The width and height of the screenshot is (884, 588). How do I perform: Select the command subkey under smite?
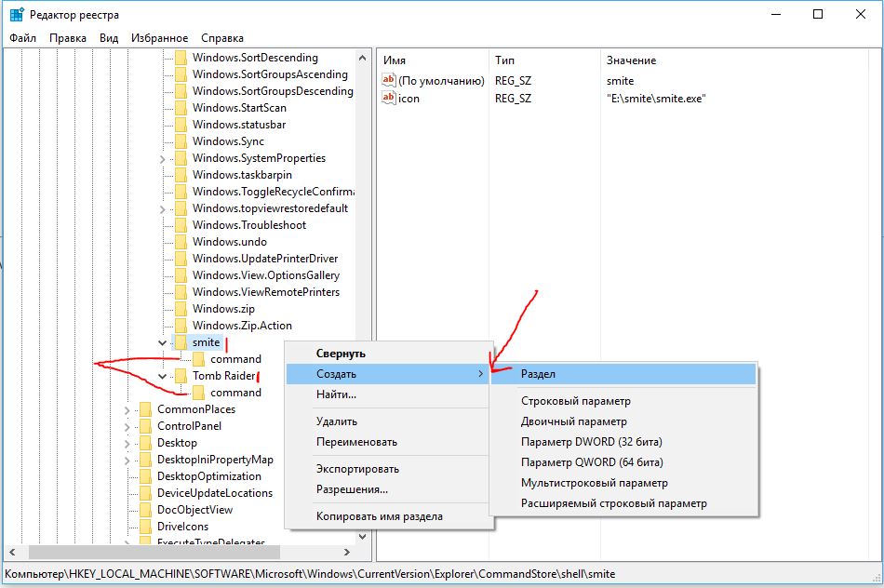point(235,359)
